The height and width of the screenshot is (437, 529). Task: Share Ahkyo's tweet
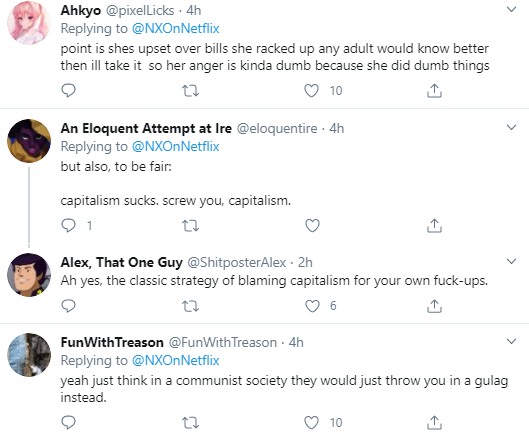click(434, 90)
